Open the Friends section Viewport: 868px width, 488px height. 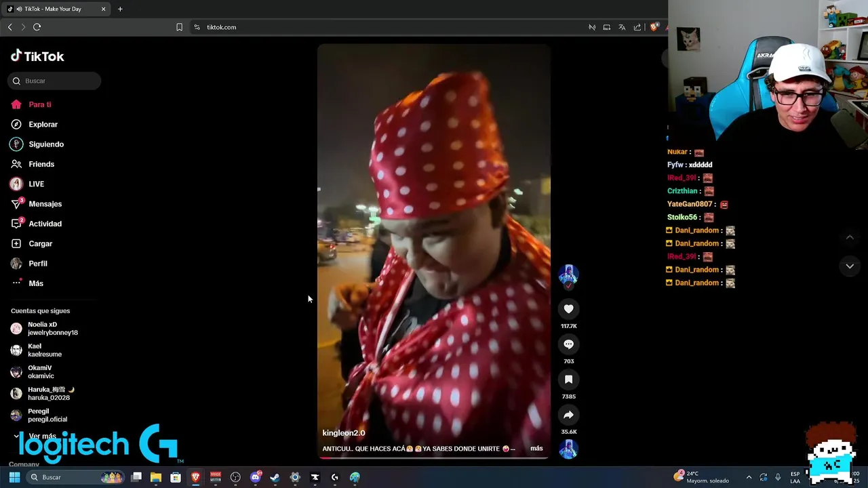tap(33, 164)
